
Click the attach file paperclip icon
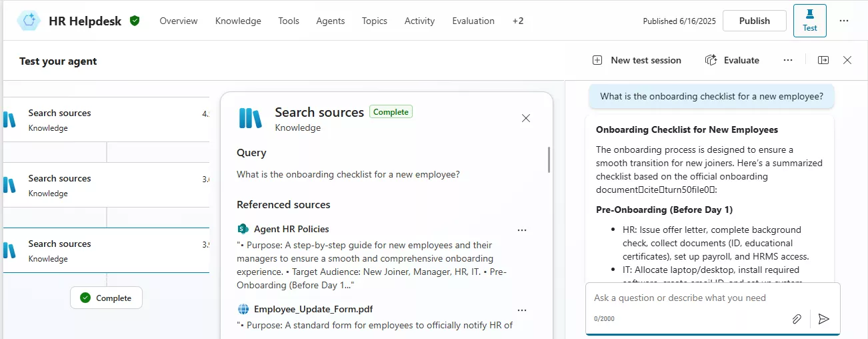click(797, 319)
